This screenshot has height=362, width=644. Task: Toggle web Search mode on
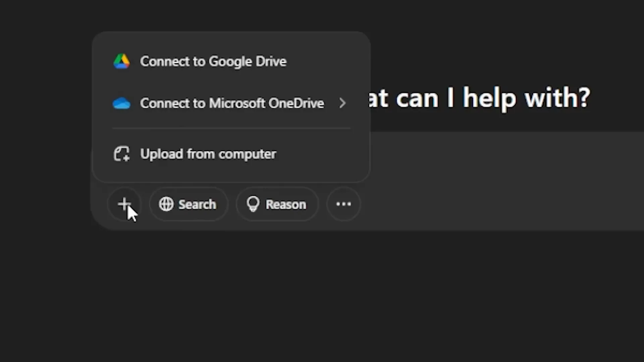[189, 204]
